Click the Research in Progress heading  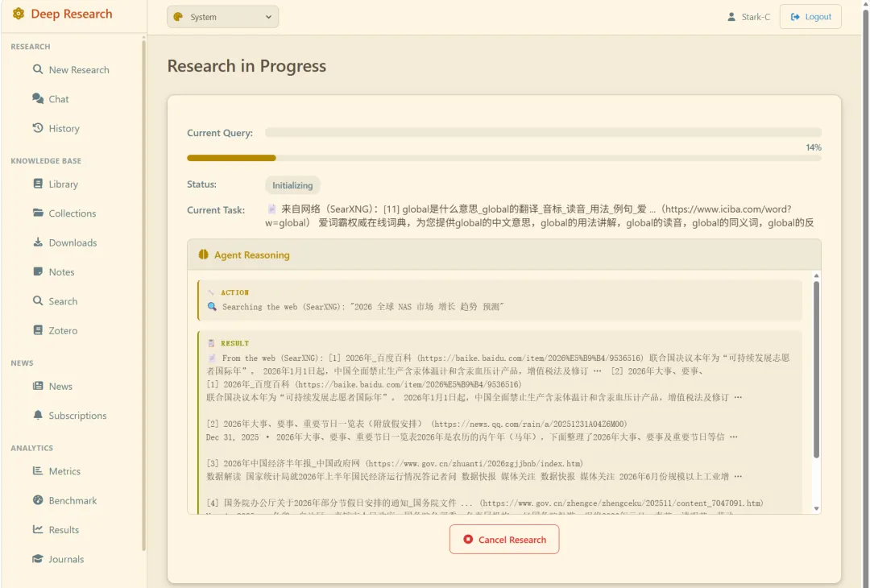tap(247, 66)
